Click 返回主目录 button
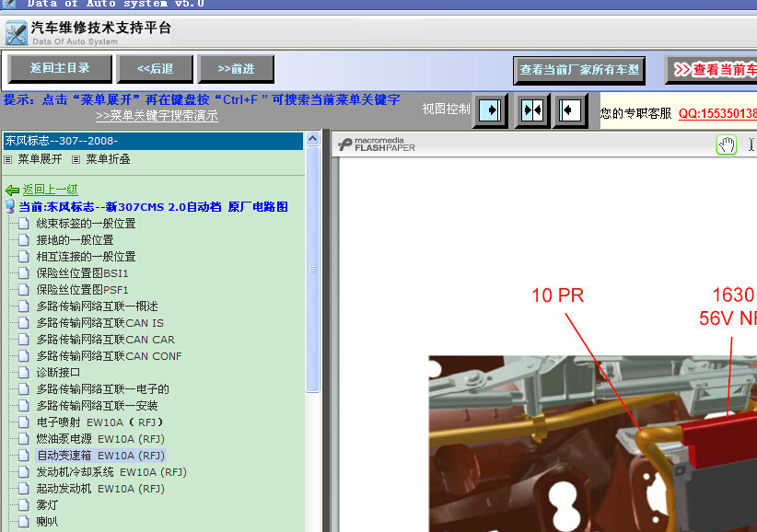 [x=60, y=69]
